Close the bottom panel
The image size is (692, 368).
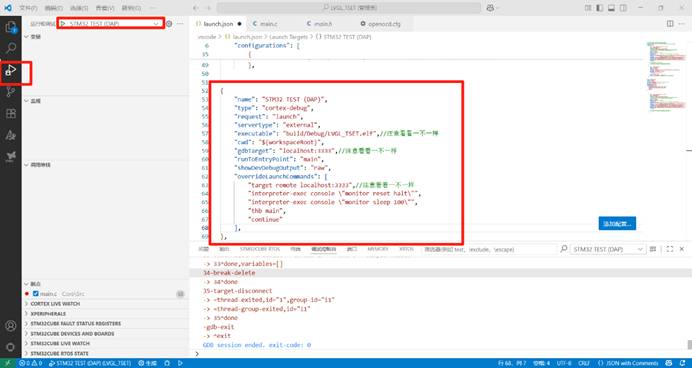pos(682,249)
